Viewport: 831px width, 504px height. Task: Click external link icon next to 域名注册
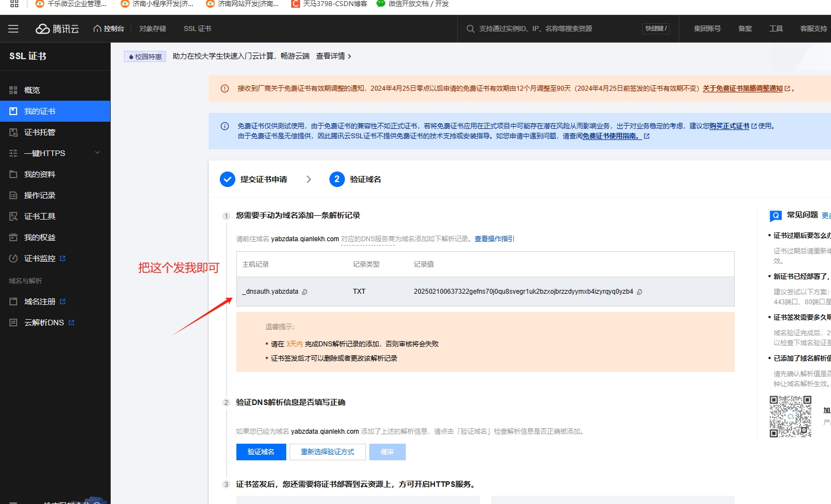click(x=63, y=302)
